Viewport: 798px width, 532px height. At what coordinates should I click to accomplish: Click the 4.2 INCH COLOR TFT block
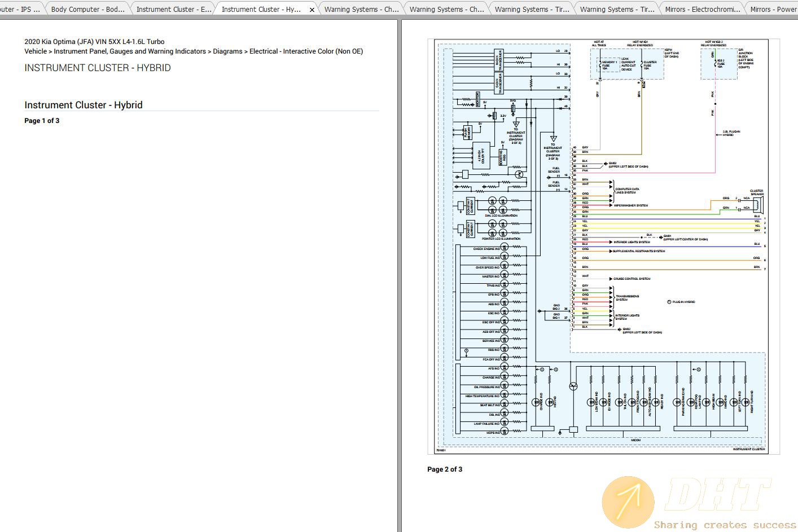pos(481,156)
